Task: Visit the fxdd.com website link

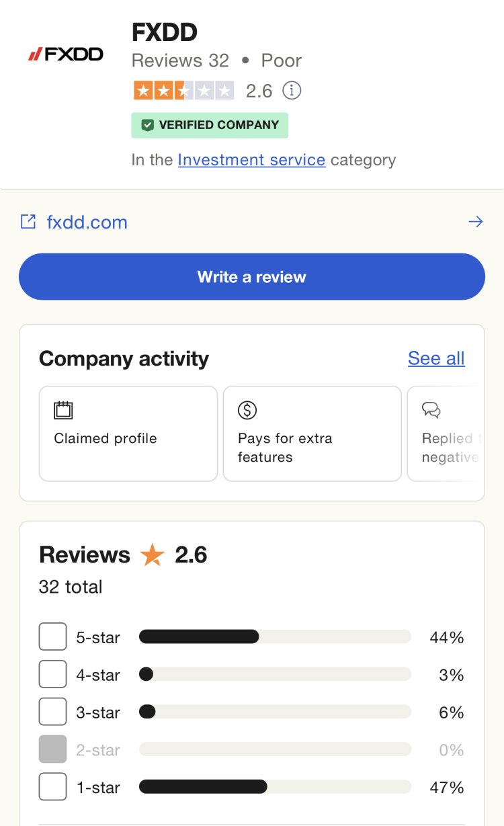Action: tap(87, 222)
